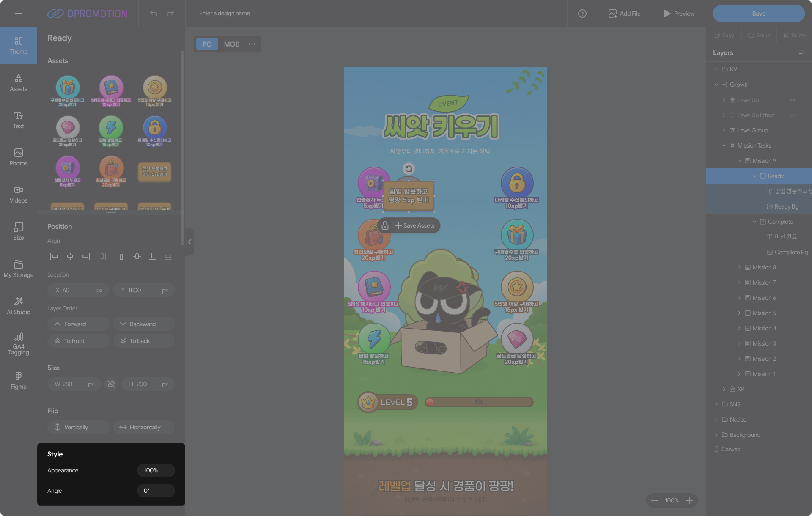Screen dimensions: 812x516
Task: Select the purple treasure chest asset thumbnail
Action: click(68, 171)
